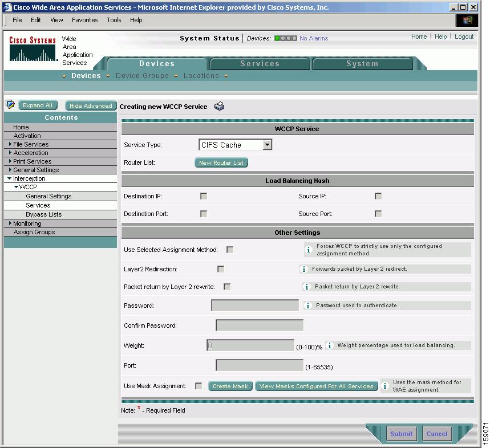The image size is (490, 448).
Task: Click New Router List button
Action: [221, 162]
